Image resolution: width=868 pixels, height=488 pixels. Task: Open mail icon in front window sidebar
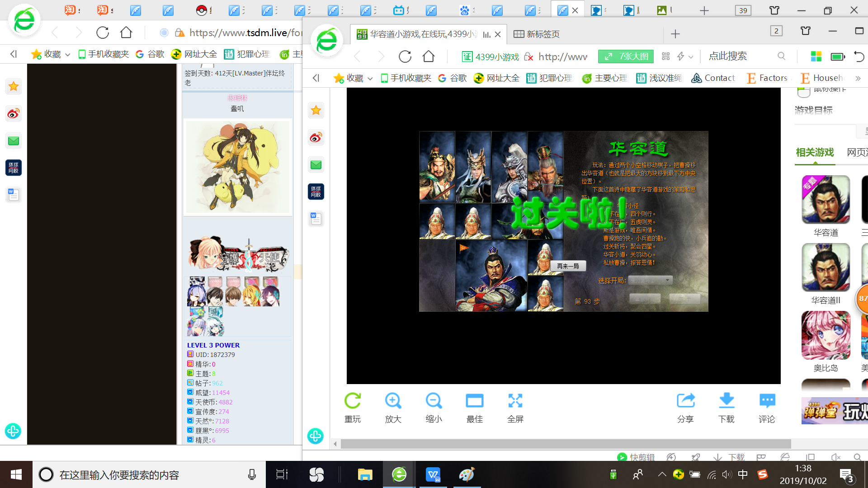pyautogui.click(x=316, y=164)
